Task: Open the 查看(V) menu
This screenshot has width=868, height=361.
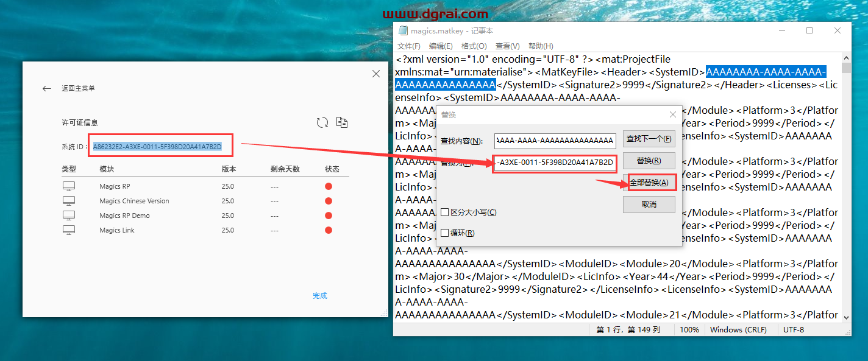Action: point(507,46)
